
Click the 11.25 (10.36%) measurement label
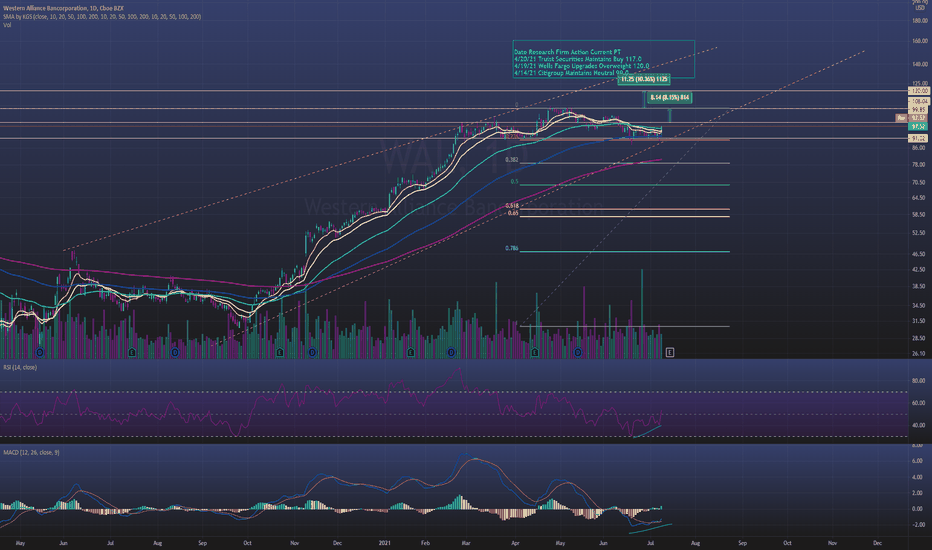pyautogui.click(x=644, y=79)
